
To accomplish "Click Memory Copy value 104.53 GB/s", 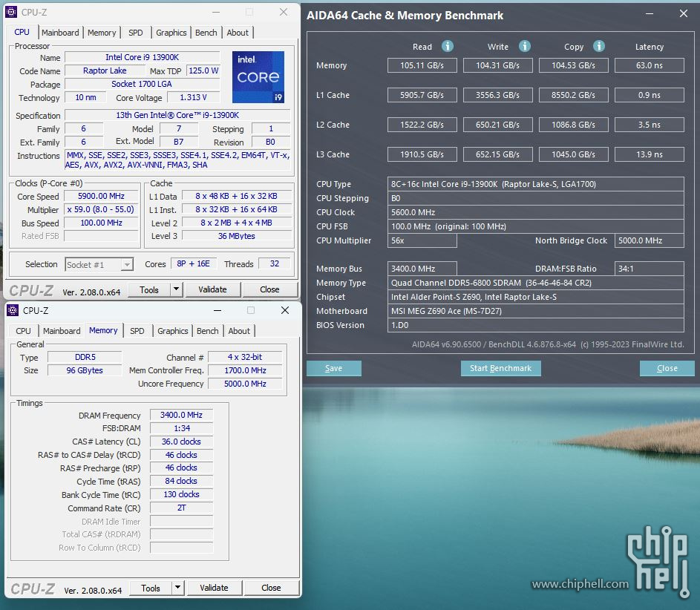I will 574,65.
